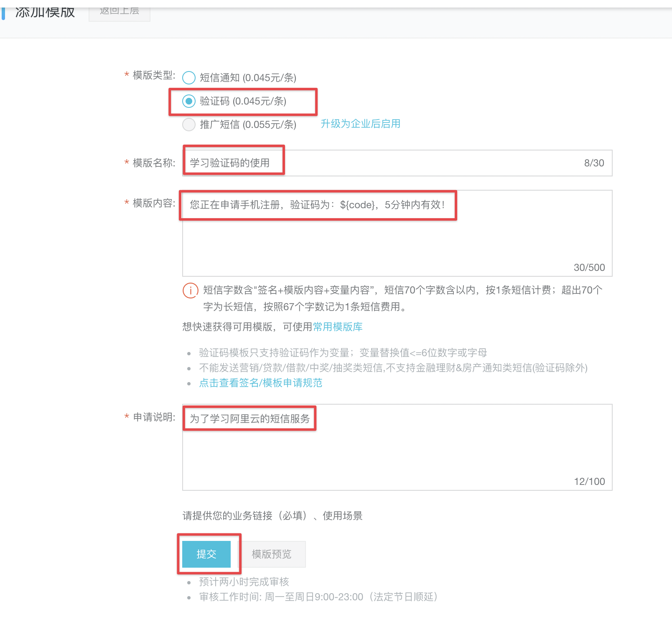Screen dimensions: 672x617
Task: Click the 8/30 name length counter
Action: 594,163
